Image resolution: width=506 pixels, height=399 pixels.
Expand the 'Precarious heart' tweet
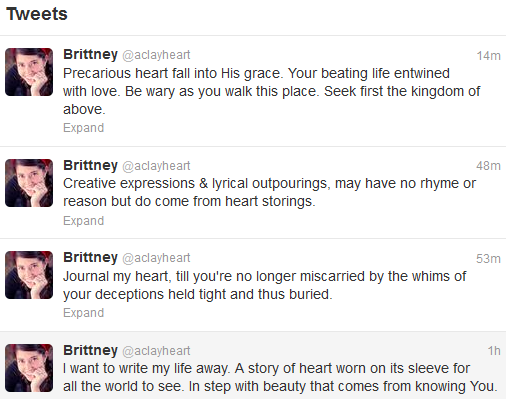(x=84, y=128)
